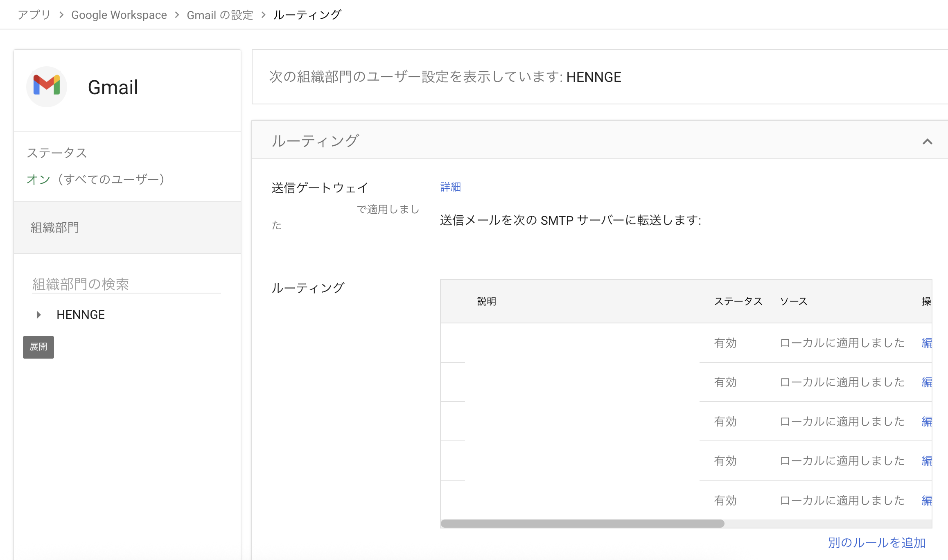Image resolution: width=948 pixels, height=560 pixels.
Task: Open the 詳細 link for 送信ゲートウェイ
Action: pyautogui.click(x=449, y=187)
